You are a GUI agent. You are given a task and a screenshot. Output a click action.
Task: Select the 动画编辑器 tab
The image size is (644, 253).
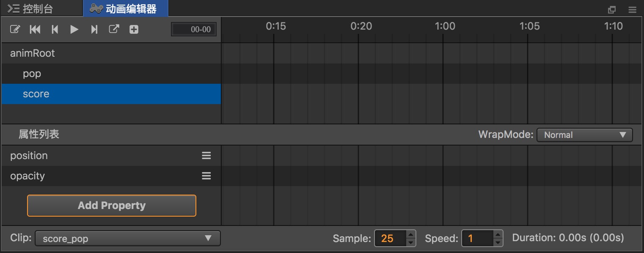pos(126,9)
